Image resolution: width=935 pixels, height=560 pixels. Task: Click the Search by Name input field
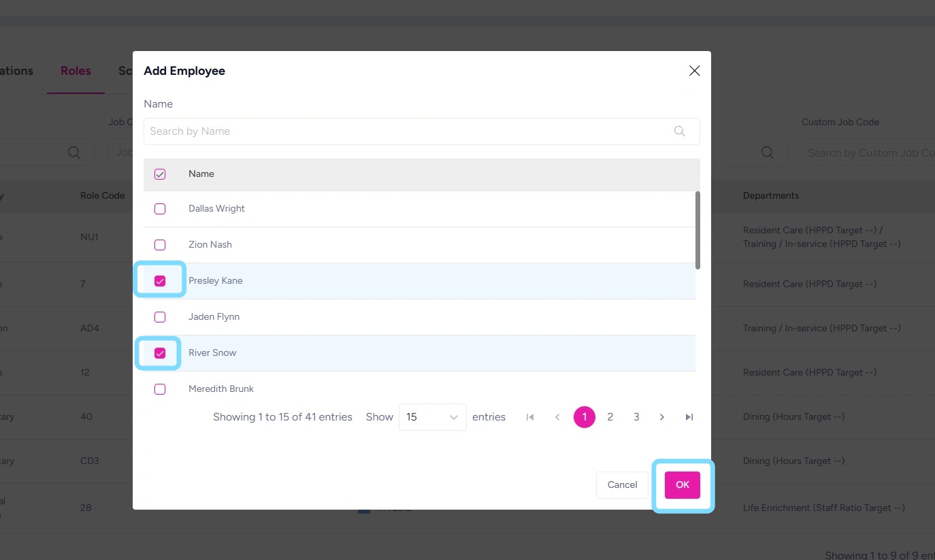click(407, 131)
